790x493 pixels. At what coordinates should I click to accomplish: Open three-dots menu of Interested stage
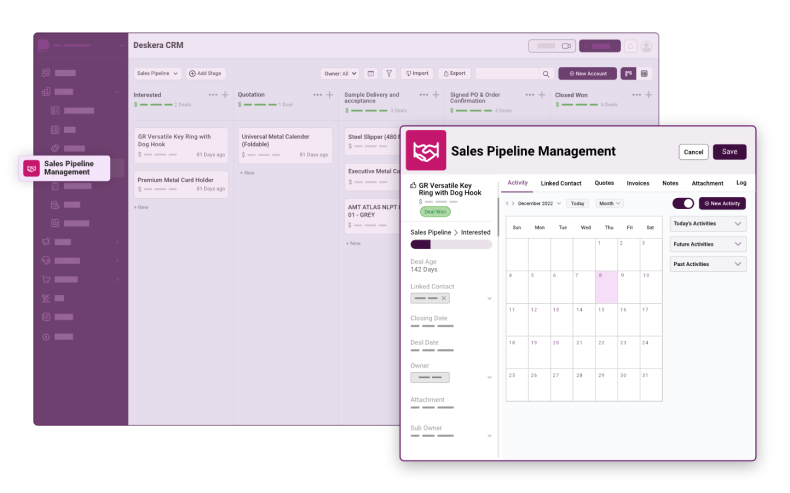pos(213,95)
